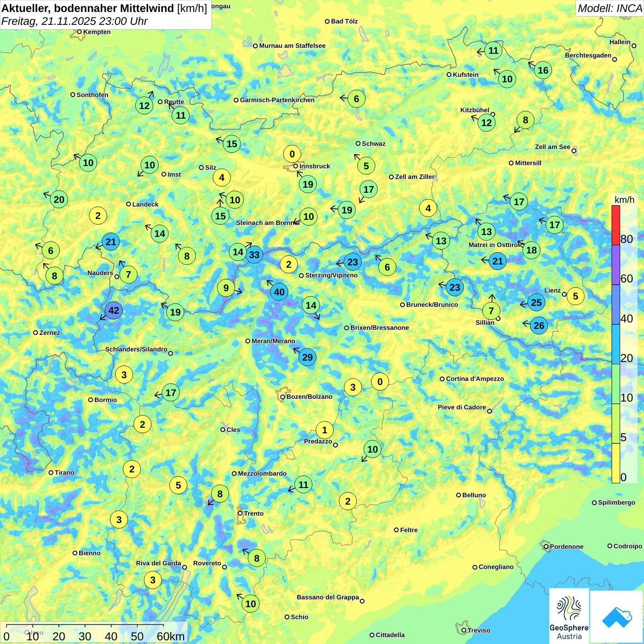The height and width of the screenshot is (644, 644).
Task: Click the Lienz city label
Action: tap(552, 290)
